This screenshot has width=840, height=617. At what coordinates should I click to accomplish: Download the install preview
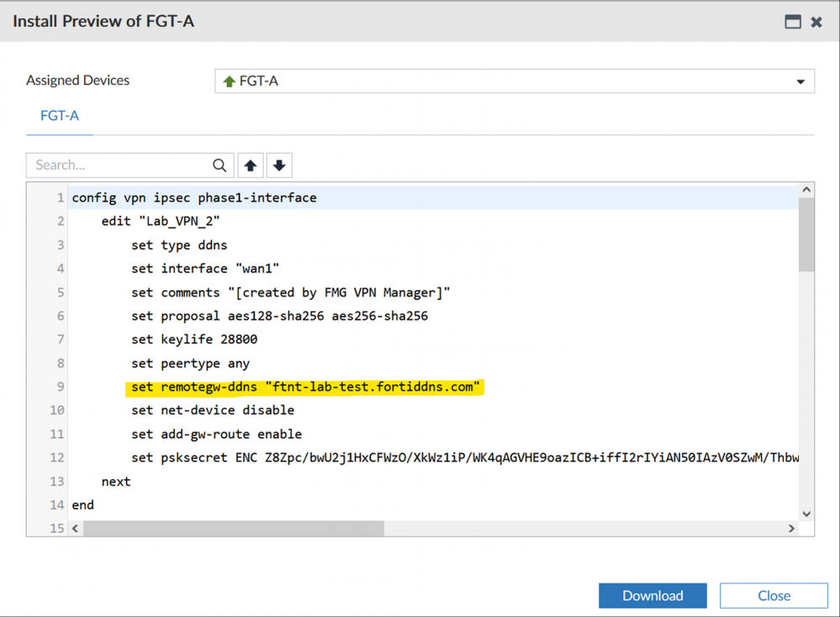(652, 595)
